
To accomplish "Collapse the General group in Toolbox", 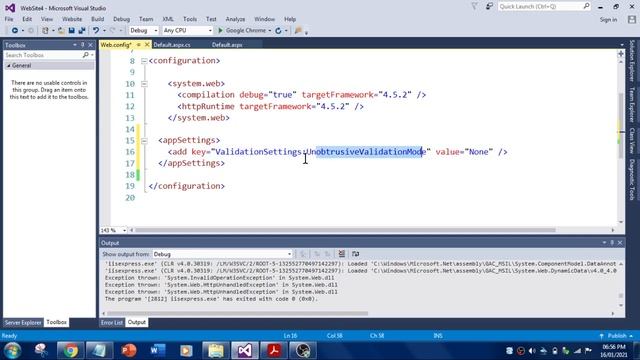I will point(9,65).
